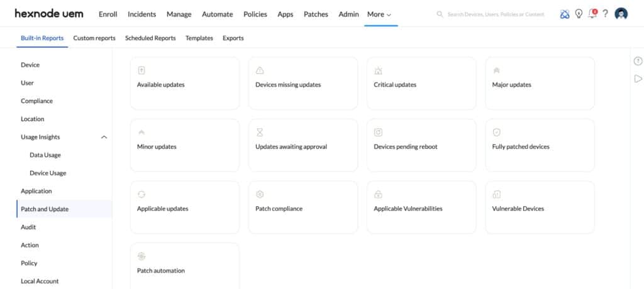Click the Applicable Vulnerabilities lock icon

(378, 194)
